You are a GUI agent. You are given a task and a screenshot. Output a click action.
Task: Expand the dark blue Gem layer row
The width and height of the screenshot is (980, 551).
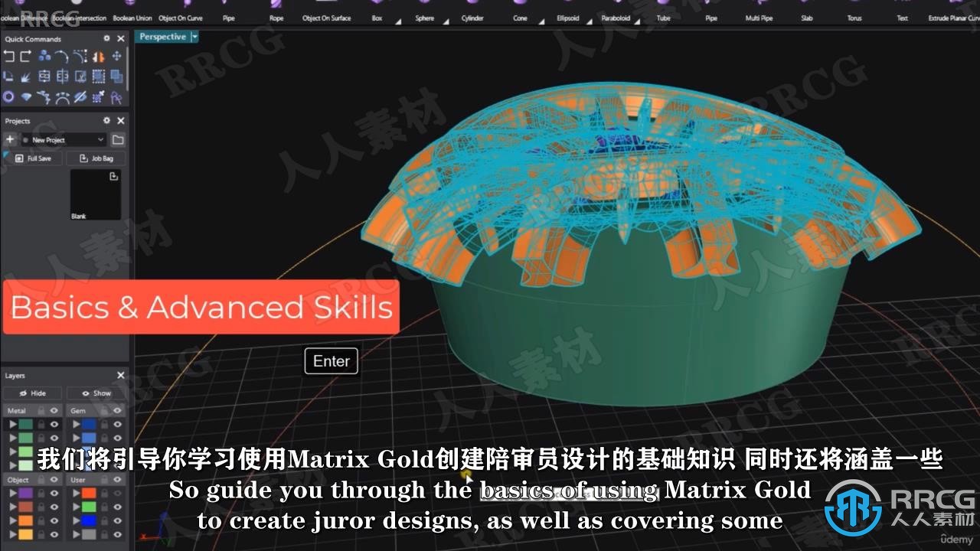[x=76, y=424]
